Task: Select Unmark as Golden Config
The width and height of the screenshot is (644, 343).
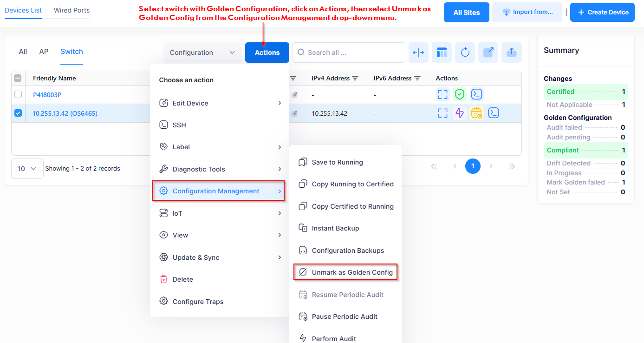Action: pos(351,272)
